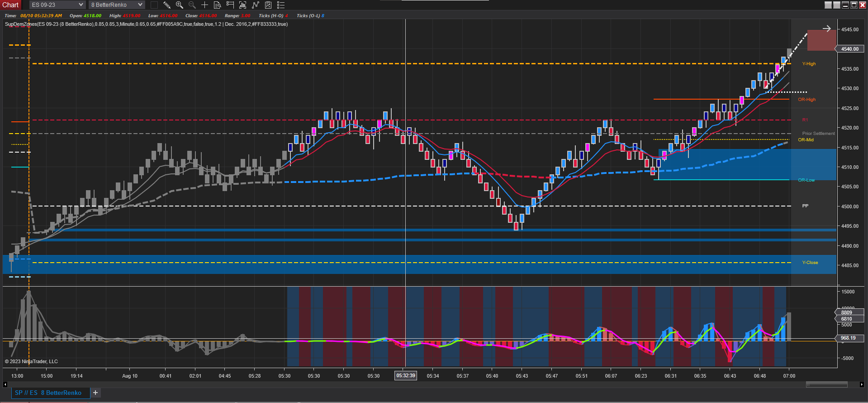Click the Ticks (O-L) 8 readout

click(311, 16)
